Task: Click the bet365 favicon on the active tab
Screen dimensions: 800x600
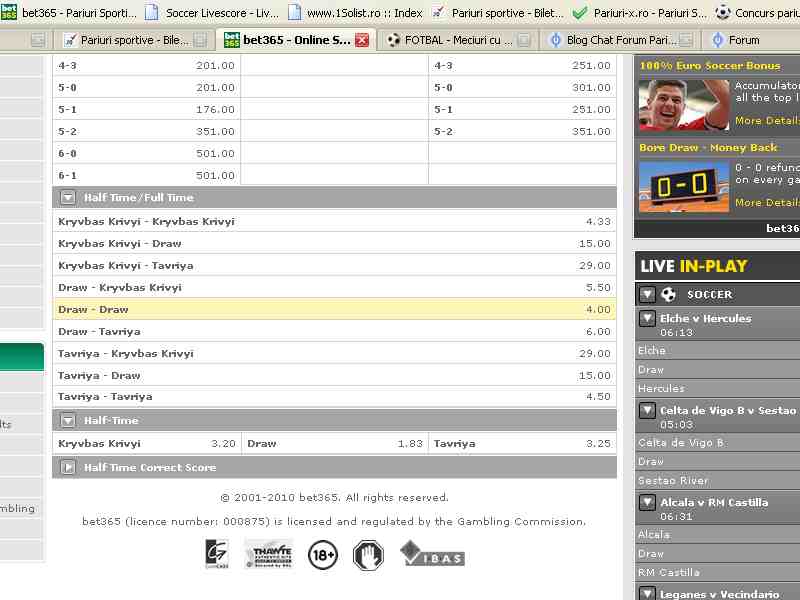Action: tap(232, 40)
